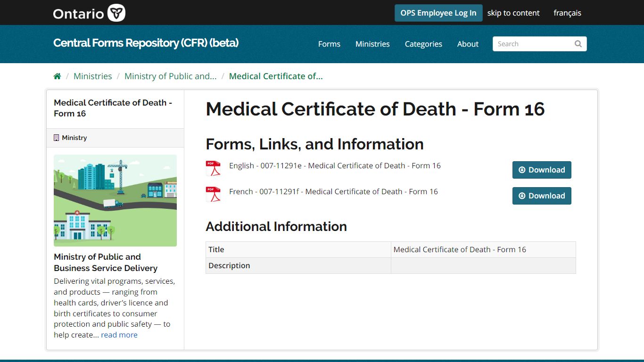The image size is (644, 362).
Task: Open the French form PDF icon
Action: [x=213, y=194]
